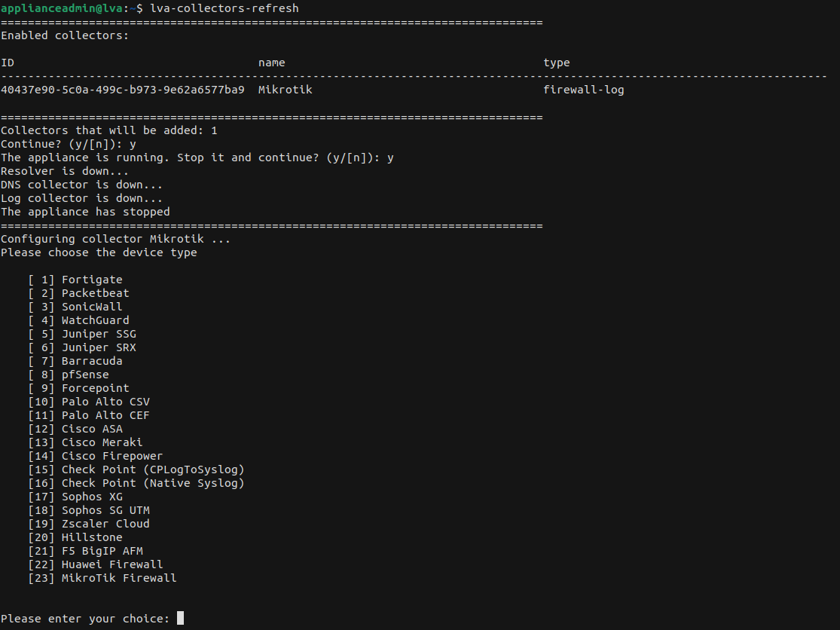Image resolution: width=840 pixels, height=630 pixels.
Task: Click the Palo Alto CEF option
Action: click(105, 415)
